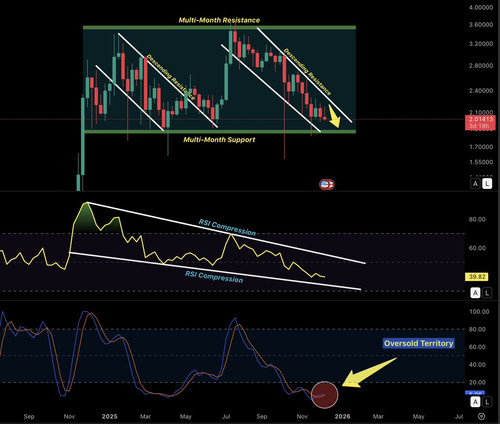Toggle auto scale (A) in RSI pane
Viewport: 500px width, 424px height.
(476, 293)
